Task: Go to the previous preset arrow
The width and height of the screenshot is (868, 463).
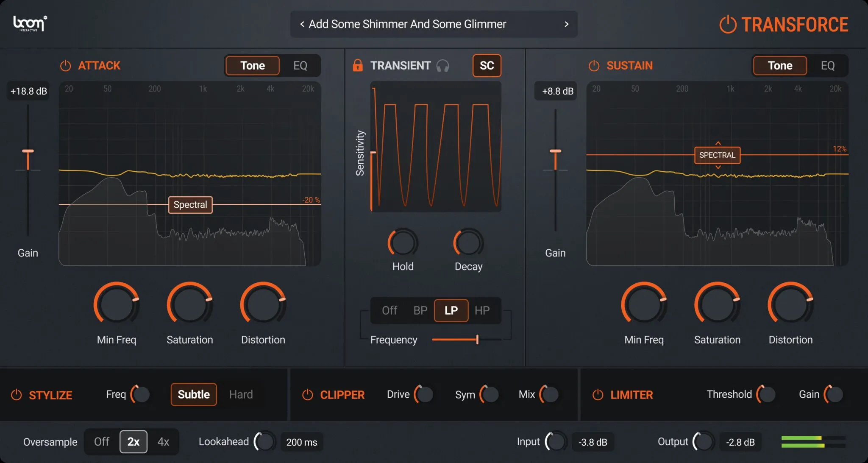Action: pos(302,24)
